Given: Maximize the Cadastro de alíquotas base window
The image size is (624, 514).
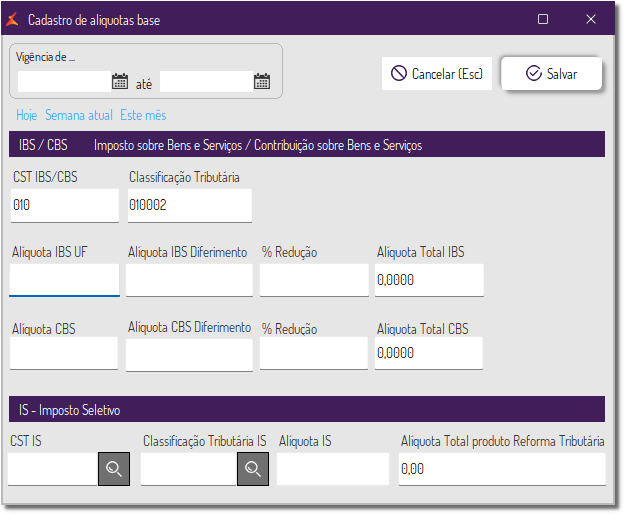Looking at the screenshot, I should click(543, 19).
